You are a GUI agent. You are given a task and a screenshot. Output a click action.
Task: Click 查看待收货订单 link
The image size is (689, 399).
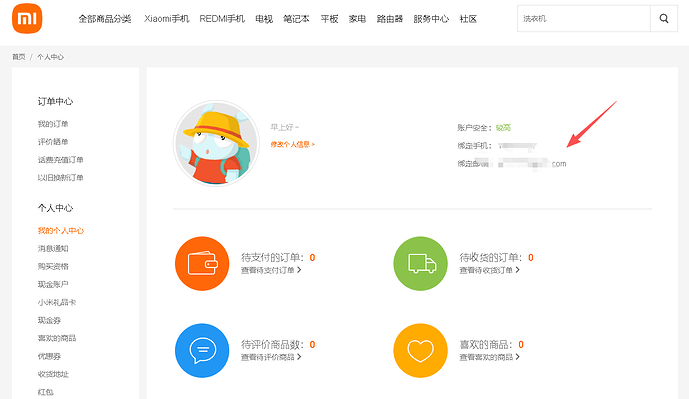pos(490,270)
